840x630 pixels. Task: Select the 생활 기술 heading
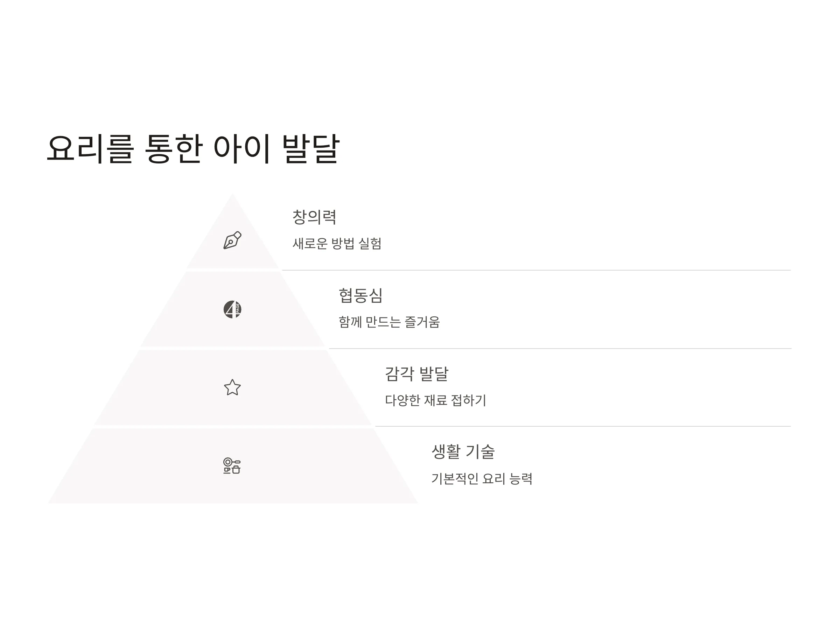(x=463, y=451)
